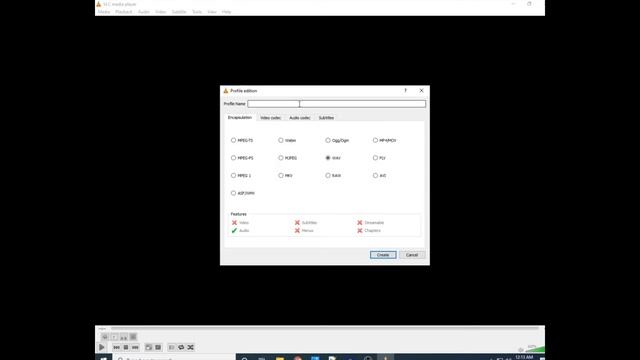
Task: Click the Windows taskbar search box
Action: tap(174, 358)
